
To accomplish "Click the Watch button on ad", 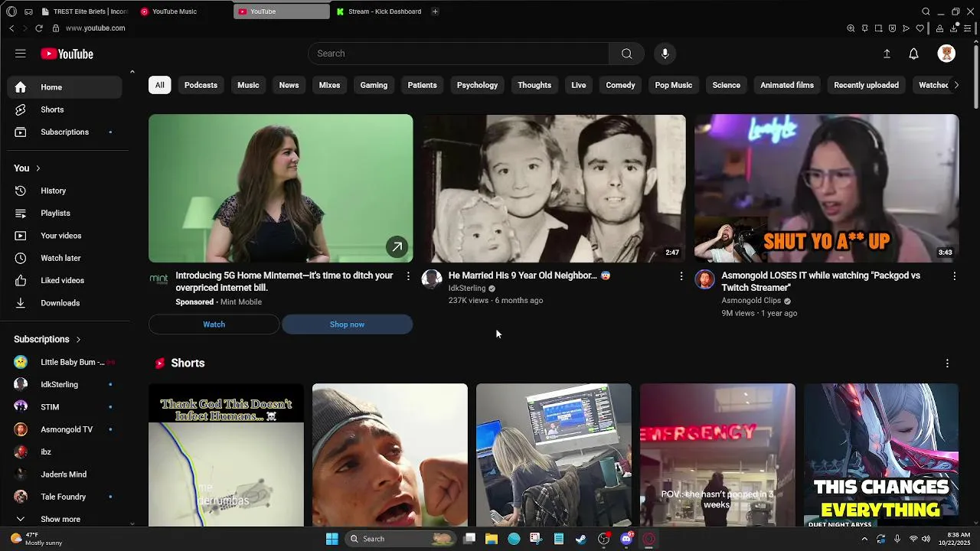I will pos(214,324).
